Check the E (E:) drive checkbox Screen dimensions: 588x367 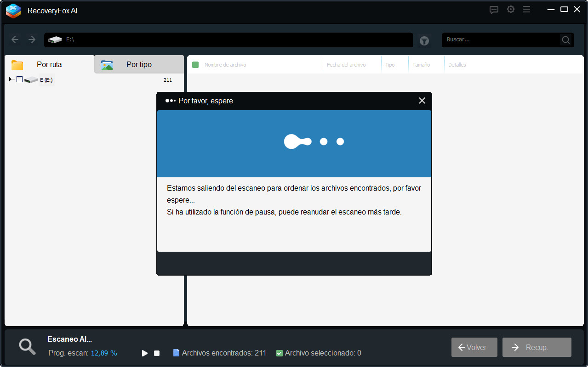[19, 79]
